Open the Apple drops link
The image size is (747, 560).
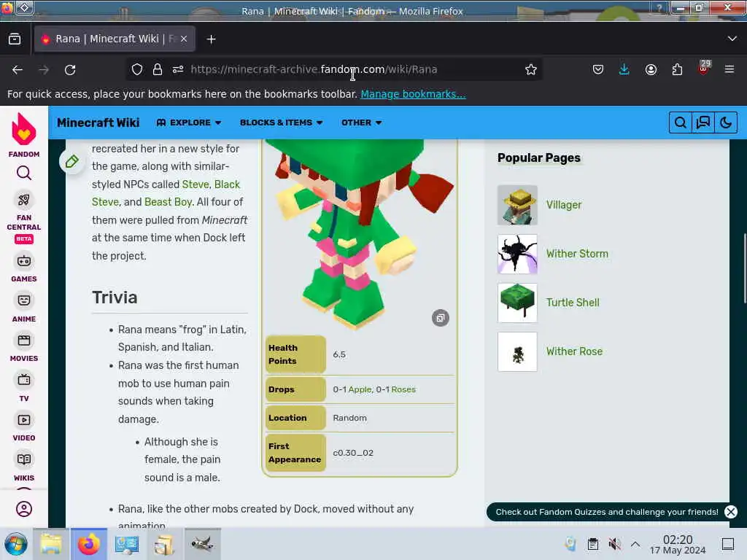point(360,389)
